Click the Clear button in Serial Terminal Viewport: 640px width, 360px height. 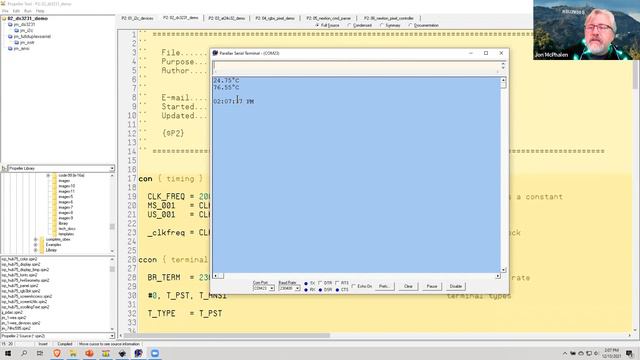point(408,287)
